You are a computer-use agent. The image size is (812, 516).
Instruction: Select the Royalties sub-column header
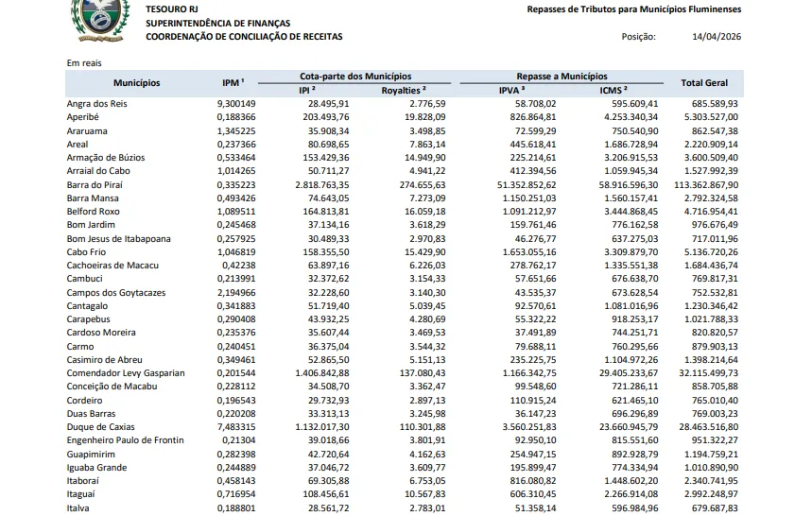point(403,90)
